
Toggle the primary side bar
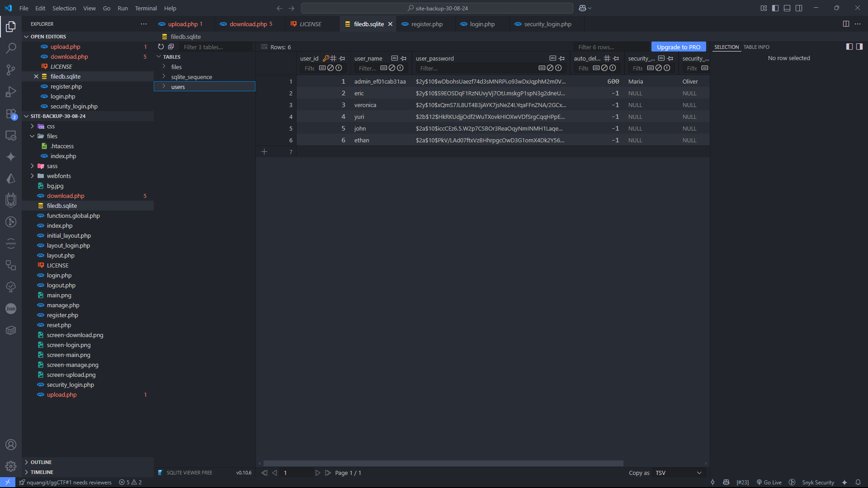pos(775,8)
